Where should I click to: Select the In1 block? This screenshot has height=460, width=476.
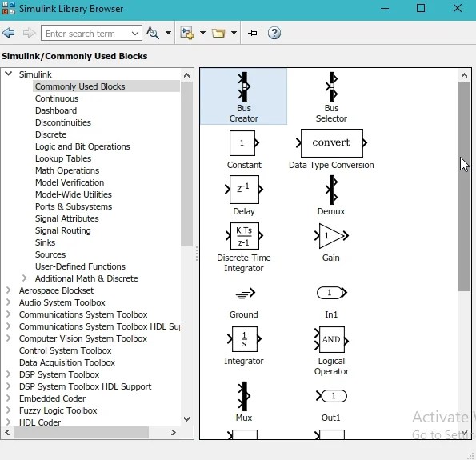click(x=331, y=302)
